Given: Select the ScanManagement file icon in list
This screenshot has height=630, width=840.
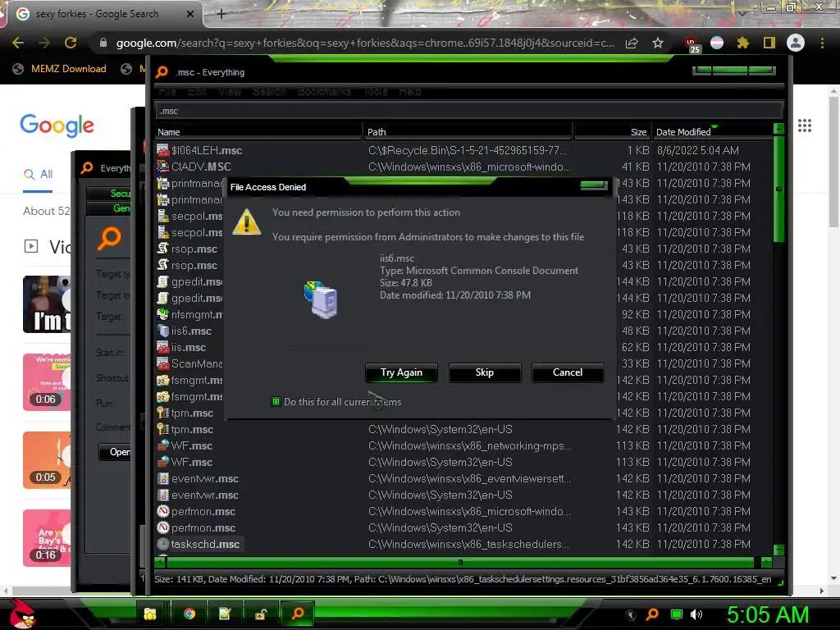Looking at the screenshot, I should coord(163,363).
